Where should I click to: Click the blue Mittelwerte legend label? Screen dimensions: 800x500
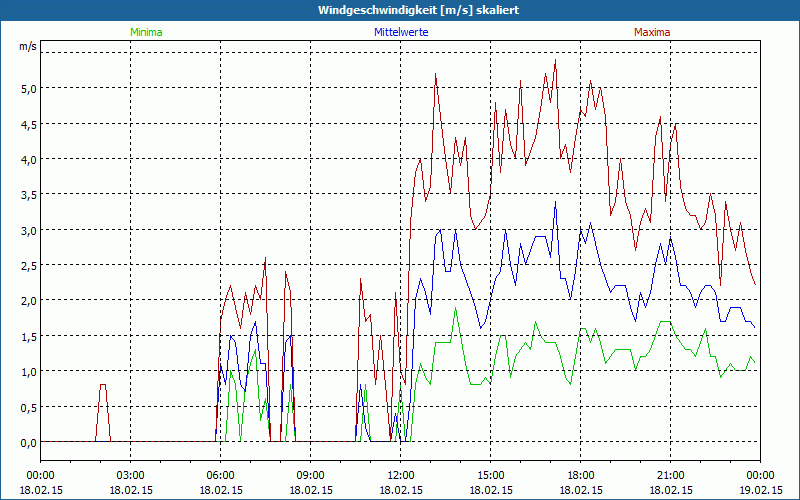point(401,32)
